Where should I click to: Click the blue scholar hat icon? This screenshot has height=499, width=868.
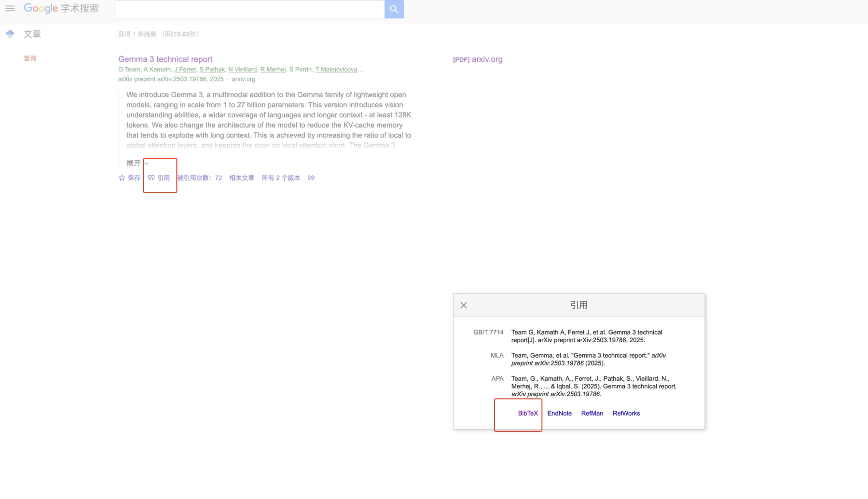point(10,34)
